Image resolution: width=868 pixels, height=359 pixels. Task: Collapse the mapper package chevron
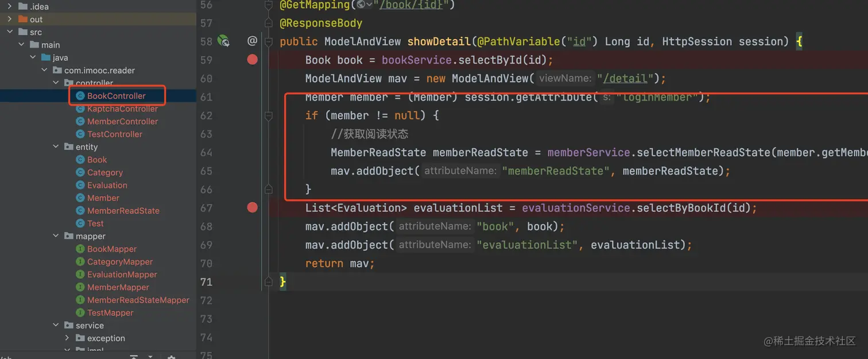point(56,236)
